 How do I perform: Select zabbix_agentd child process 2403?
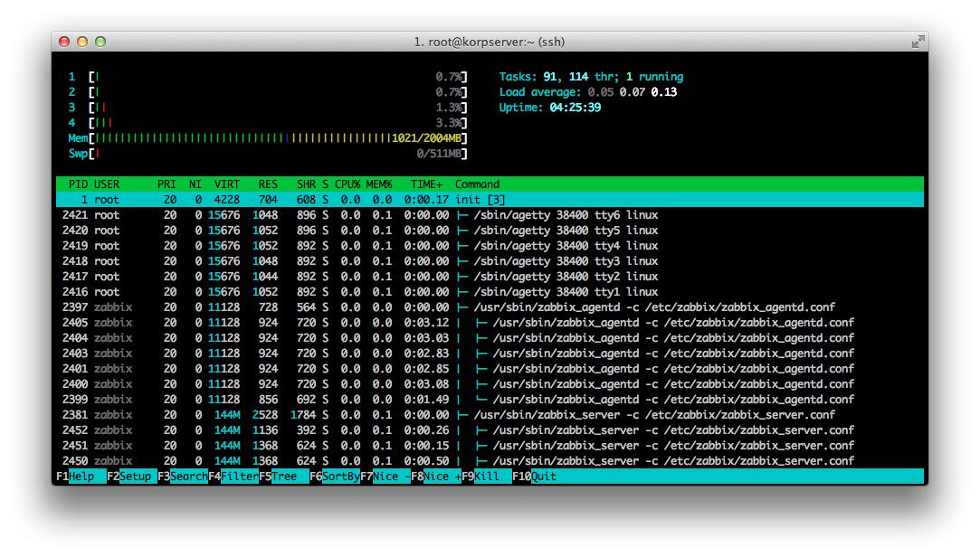pos(490,354)
